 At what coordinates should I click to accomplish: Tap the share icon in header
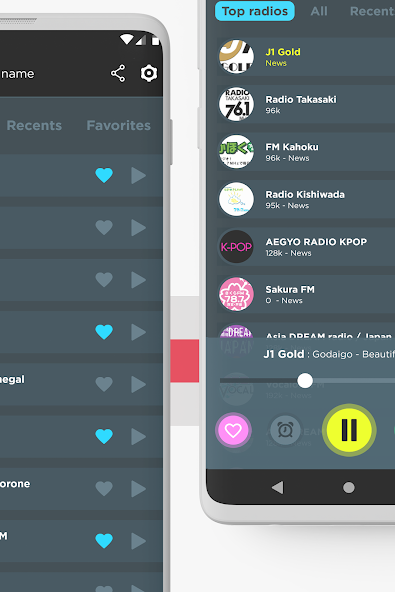pos(118,73)
